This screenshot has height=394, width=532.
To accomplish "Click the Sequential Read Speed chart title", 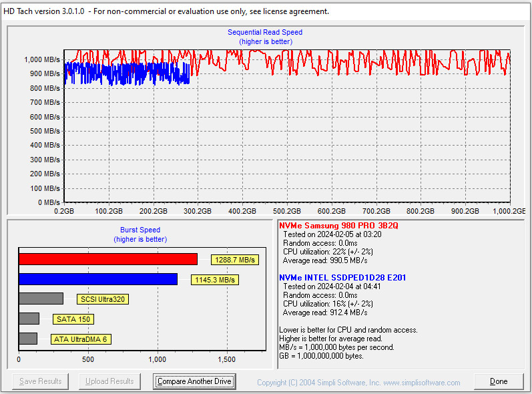I will (x=265, y=32).
